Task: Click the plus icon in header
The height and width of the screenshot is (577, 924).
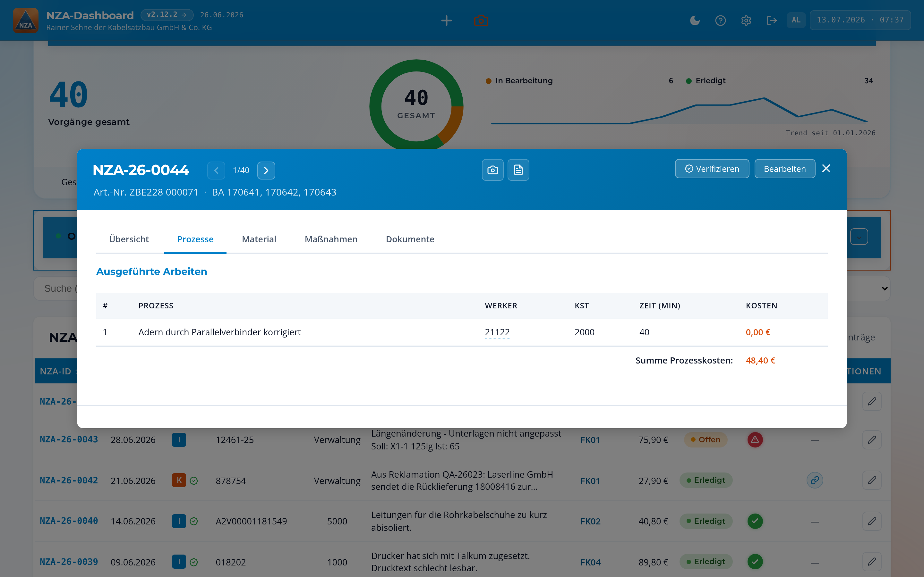Action: [x=446, y=21]
